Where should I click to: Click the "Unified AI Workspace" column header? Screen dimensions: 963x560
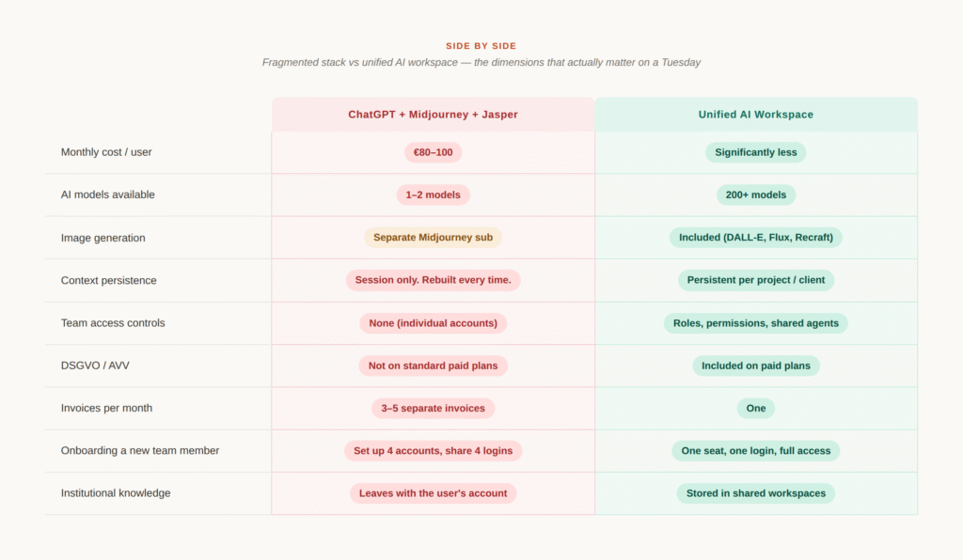pos(755,115)
